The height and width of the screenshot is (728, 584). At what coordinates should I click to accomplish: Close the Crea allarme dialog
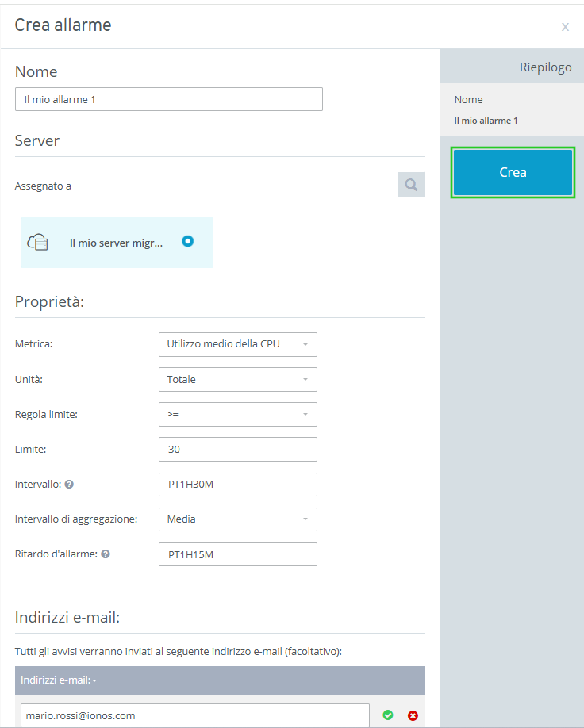[x=565, y=27]
